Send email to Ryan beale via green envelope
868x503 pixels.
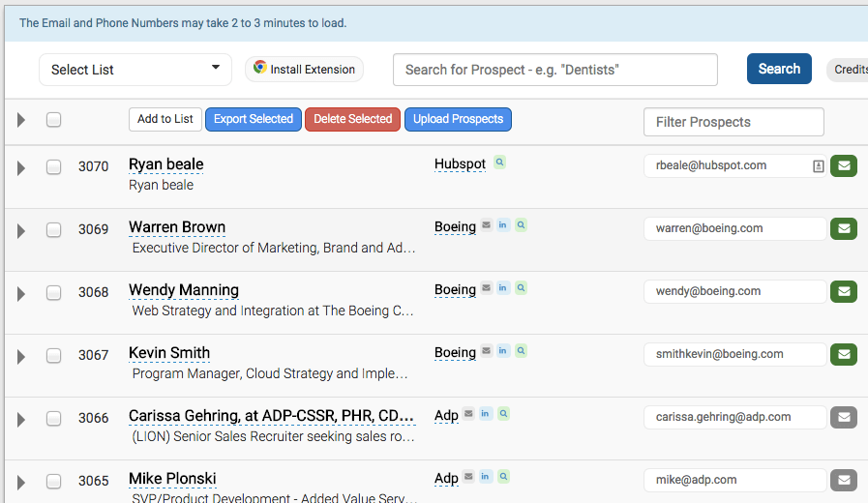click(x=844, y=166)
